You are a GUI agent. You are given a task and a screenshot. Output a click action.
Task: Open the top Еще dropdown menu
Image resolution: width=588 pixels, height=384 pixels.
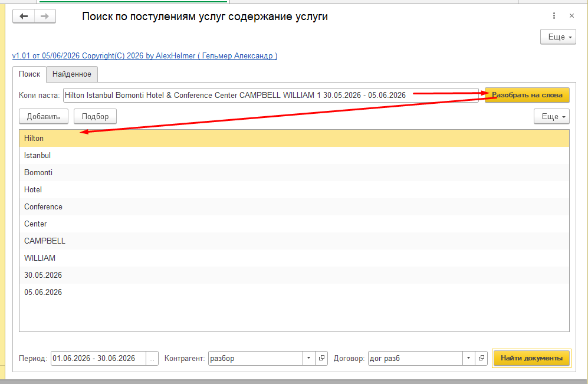pos(558,37)
